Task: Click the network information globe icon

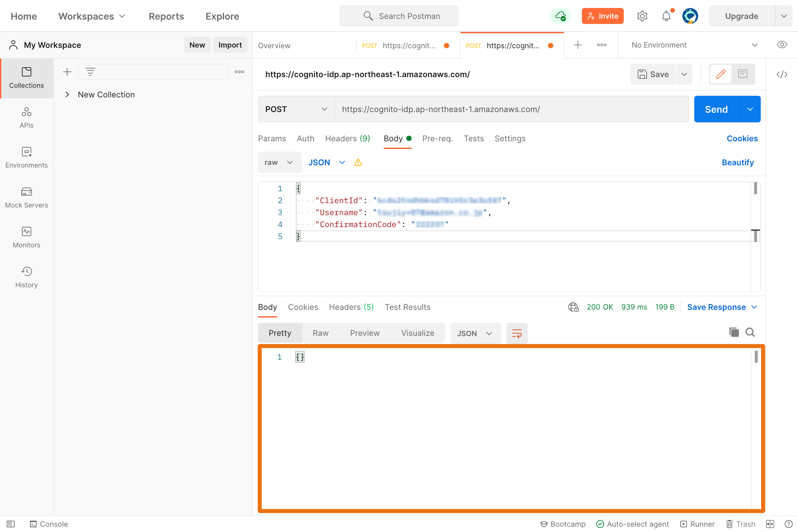Action: click(x=573, y=307)
